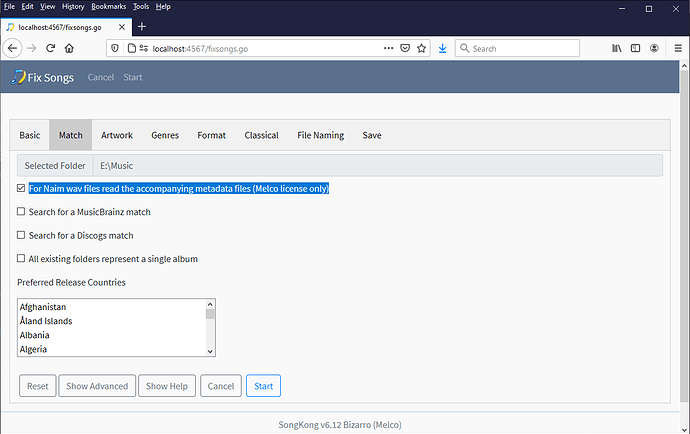This screenshot has height=434, width=690.
Task: Close the localhost fixsongs.go tab
Action: [122, 27]
